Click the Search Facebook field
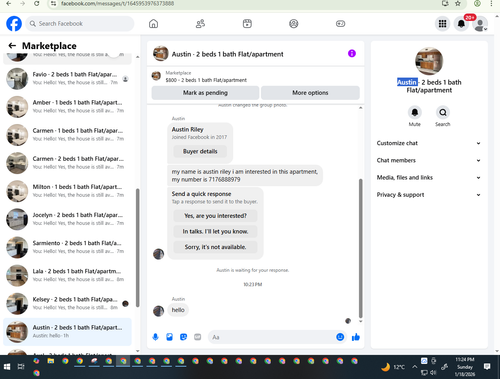The width and height of the screenshot is (500, 379). [x=80, y=24]
